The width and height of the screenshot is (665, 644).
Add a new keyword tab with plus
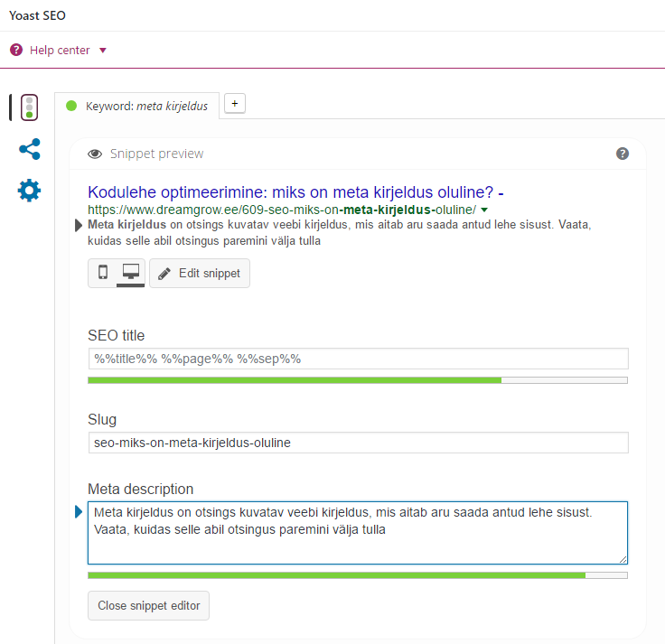(234, 104)
